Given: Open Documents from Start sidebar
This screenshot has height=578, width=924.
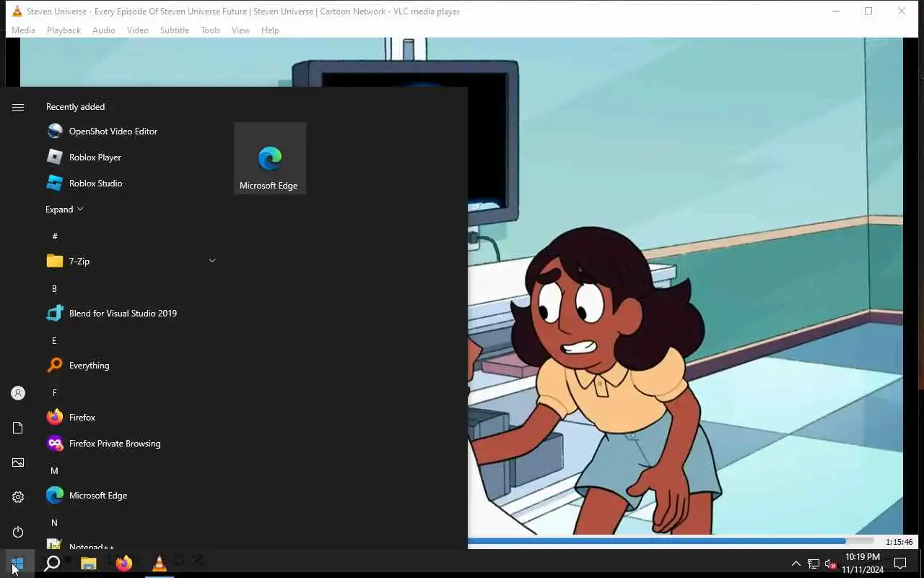Looking at the screenshot, I should pos(18,428).
